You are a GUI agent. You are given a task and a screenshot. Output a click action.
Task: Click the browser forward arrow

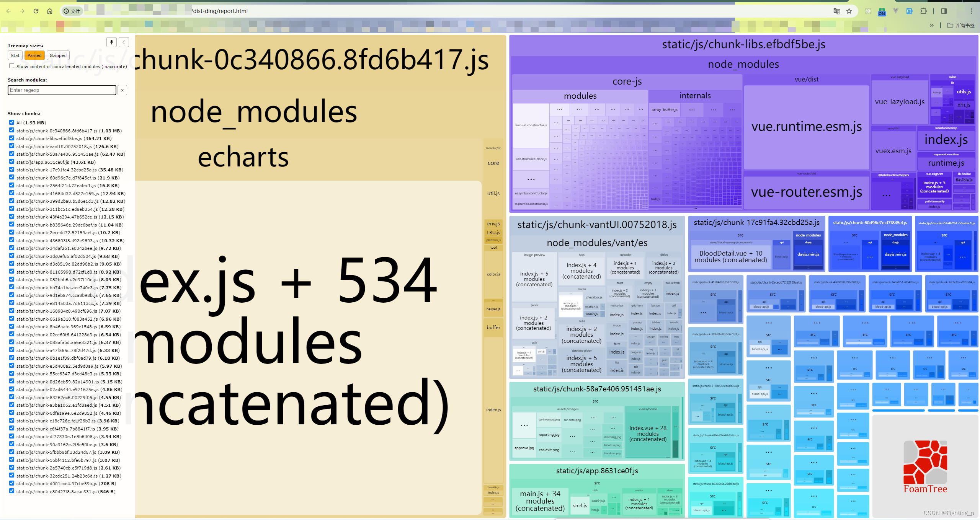(22, 11)
